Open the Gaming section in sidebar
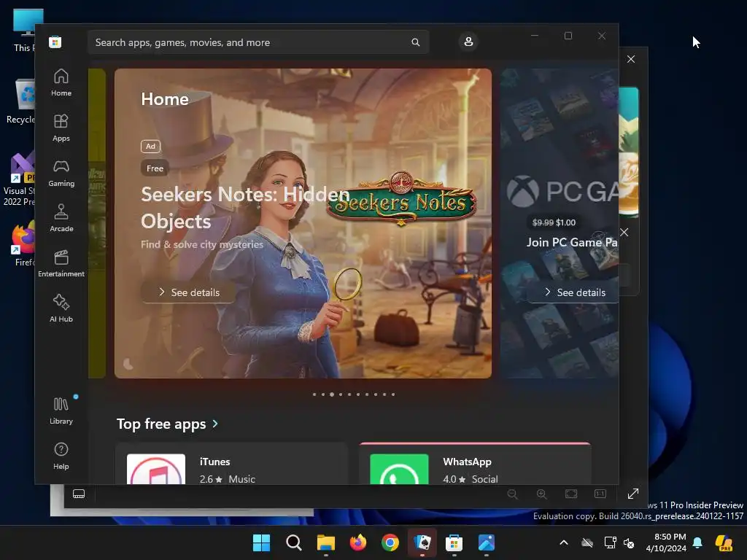This screenshot has height=560, width=747. (61, 173)
